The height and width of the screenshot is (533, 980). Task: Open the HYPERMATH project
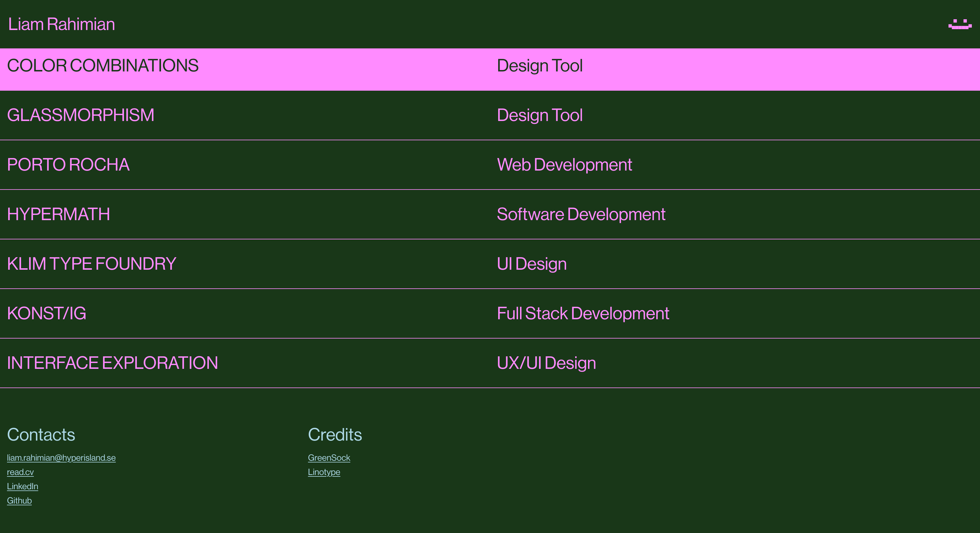coord(59,214)
